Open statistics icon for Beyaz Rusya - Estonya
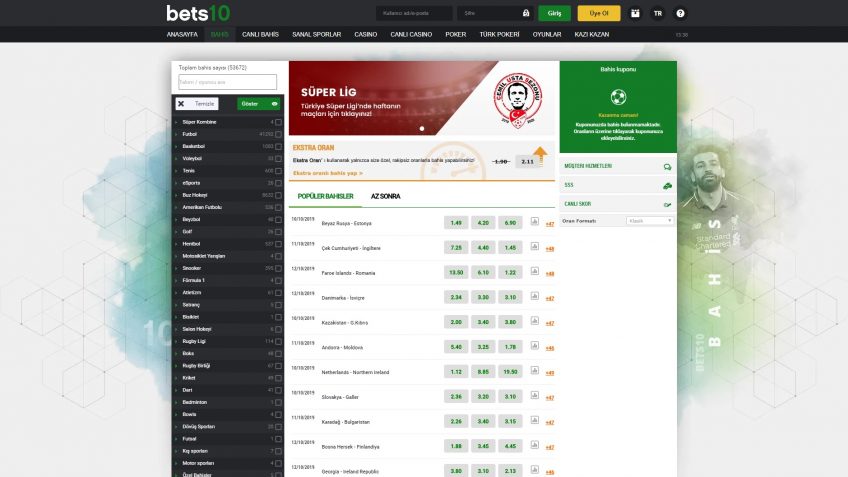Screen dimensions: 848x477 (534, 222)
